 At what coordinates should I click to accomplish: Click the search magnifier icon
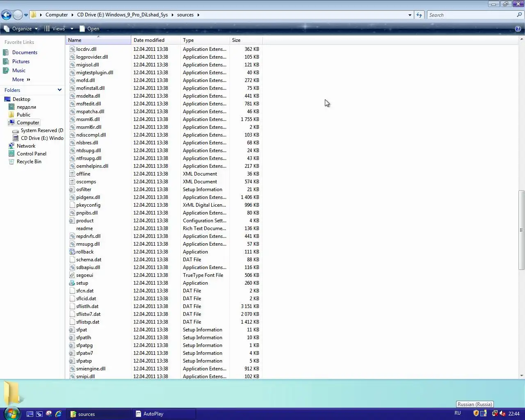click(x=520, y=15)
